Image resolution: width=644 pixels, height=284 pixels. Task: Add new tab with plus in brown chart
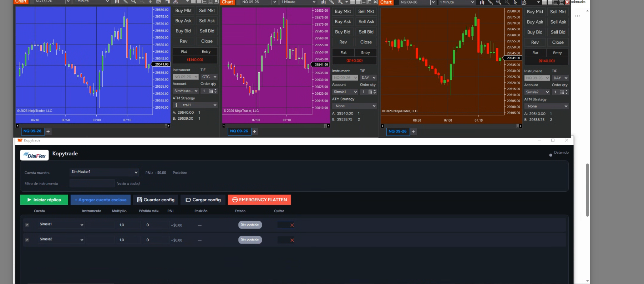click(x=413, y=132)
